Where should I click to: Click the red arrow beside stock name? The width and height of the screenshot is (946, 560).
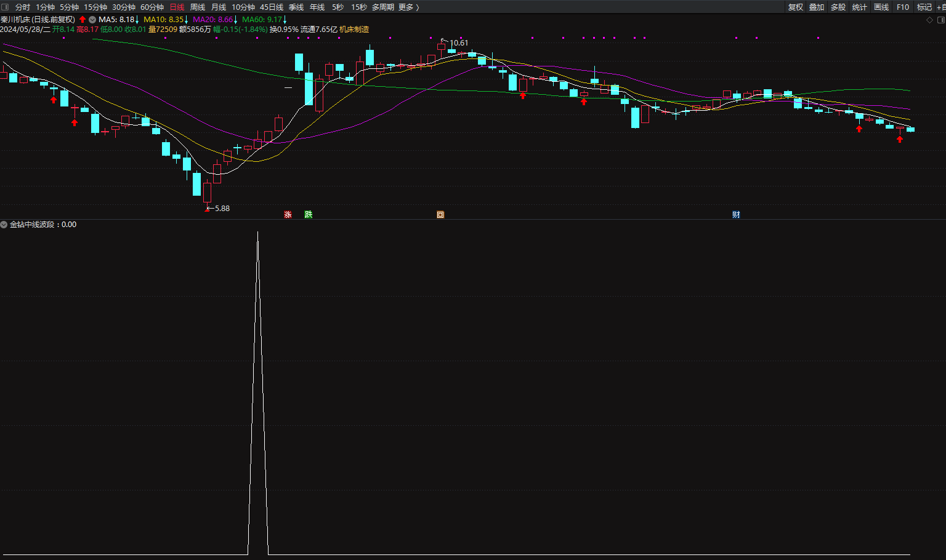click(83, 20)
